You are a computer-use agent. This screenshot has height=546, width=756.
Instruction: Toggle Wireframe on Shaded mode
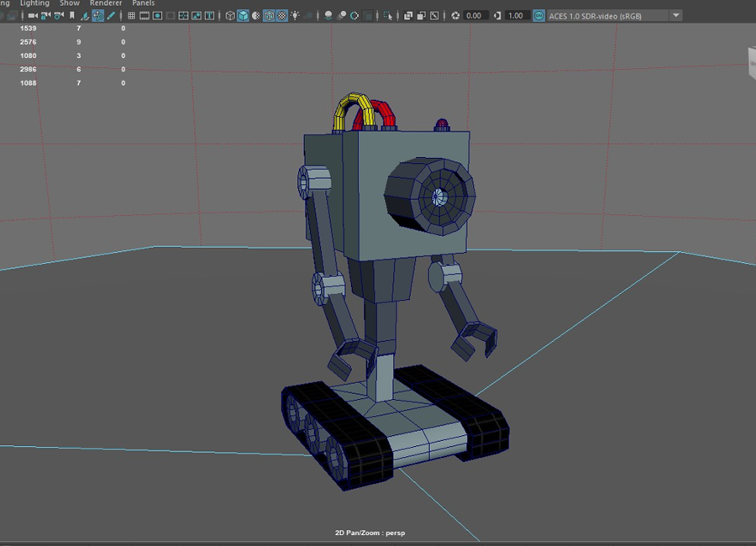click(269, 15)
